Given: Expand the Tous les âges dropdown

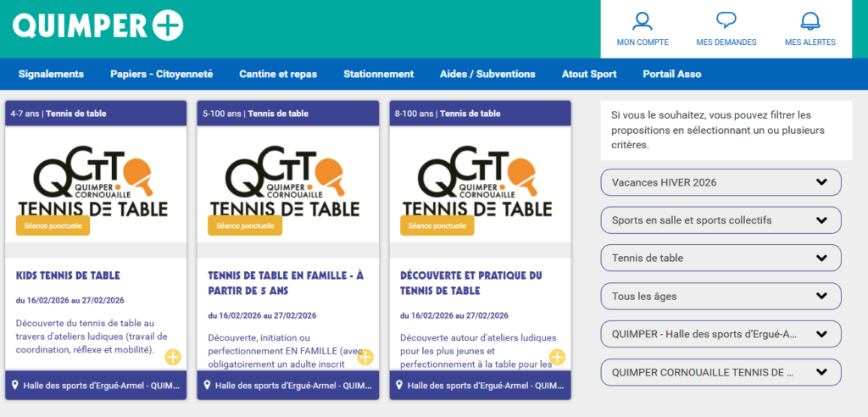Looking at the screenshot, I should [x=721, y=296].
